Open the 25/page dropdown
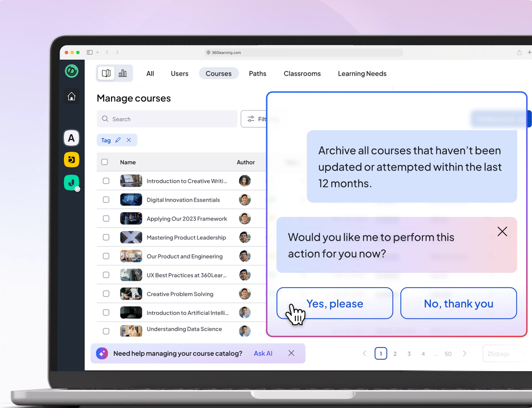This screenshot has height=408, width=532. pyautogui.click(x=506, y=354)
